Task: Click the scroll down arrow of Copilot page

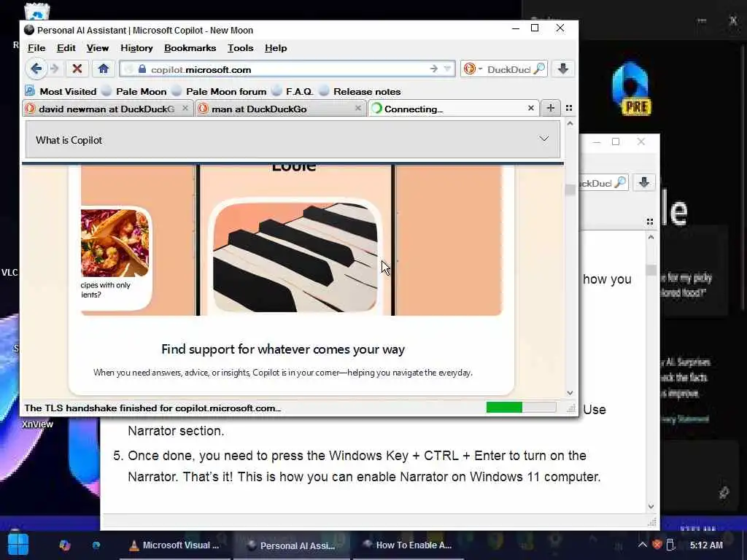Action: [x=570, y=393]
